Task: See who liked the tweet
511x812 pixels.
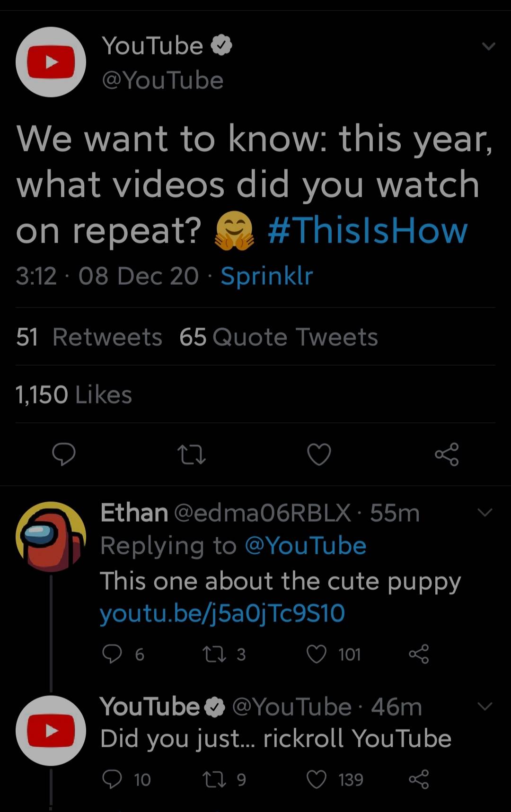Action: pos(74,394)
